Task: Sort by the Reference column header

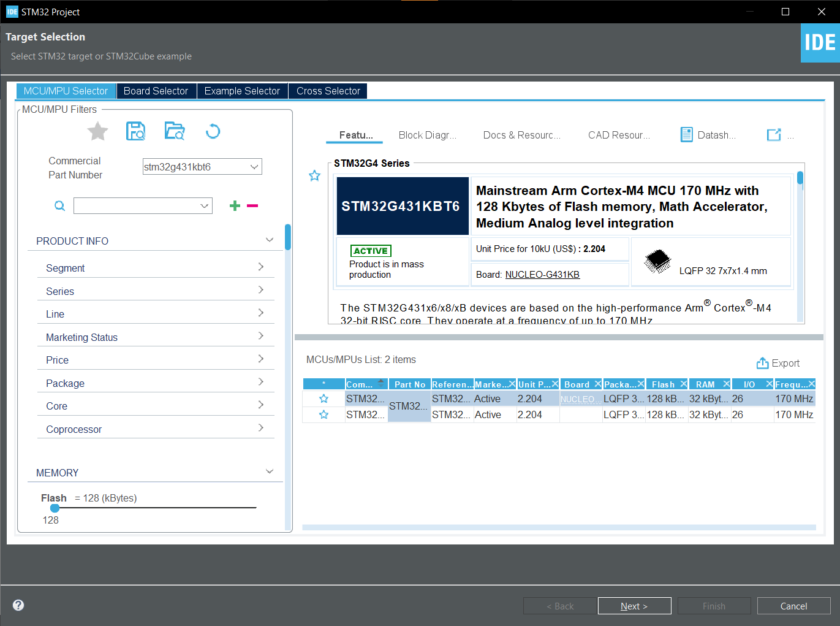Action: tap(452, 384)
